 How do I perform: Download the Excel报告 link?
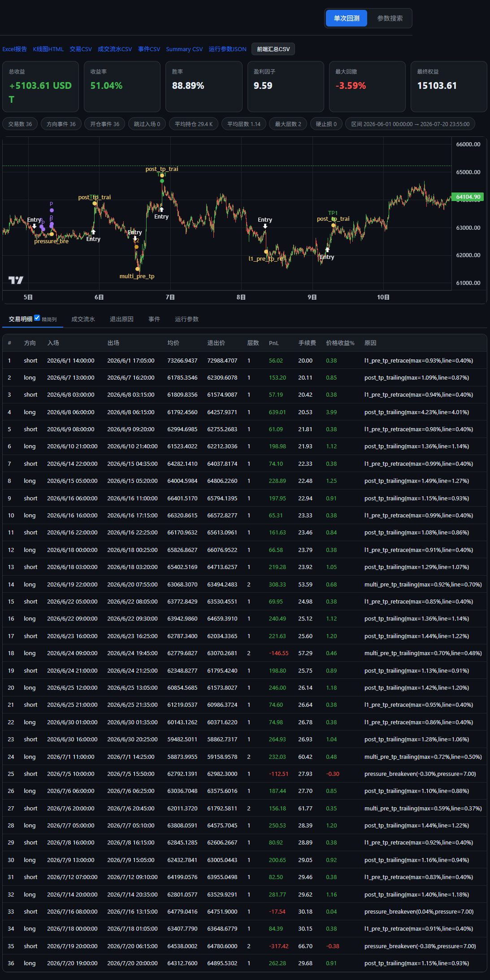(15, 49)
